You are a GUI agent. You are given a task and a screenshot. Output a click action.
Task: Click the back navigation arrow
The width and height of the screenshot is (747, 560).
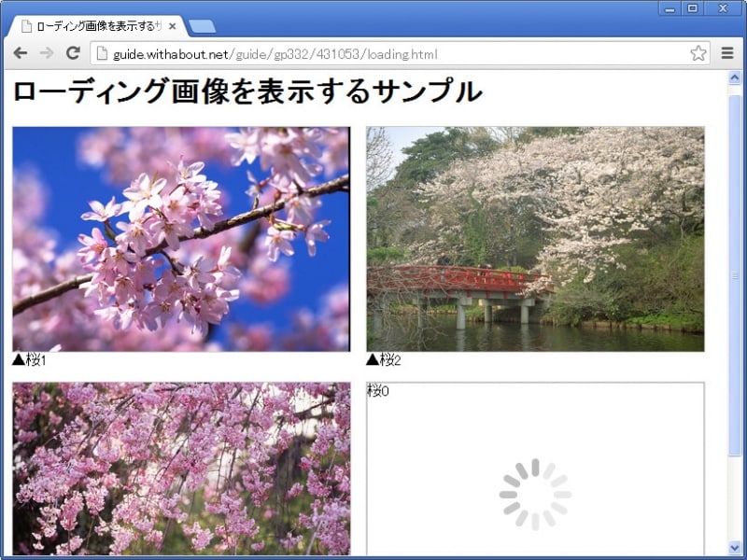point(21,54)
